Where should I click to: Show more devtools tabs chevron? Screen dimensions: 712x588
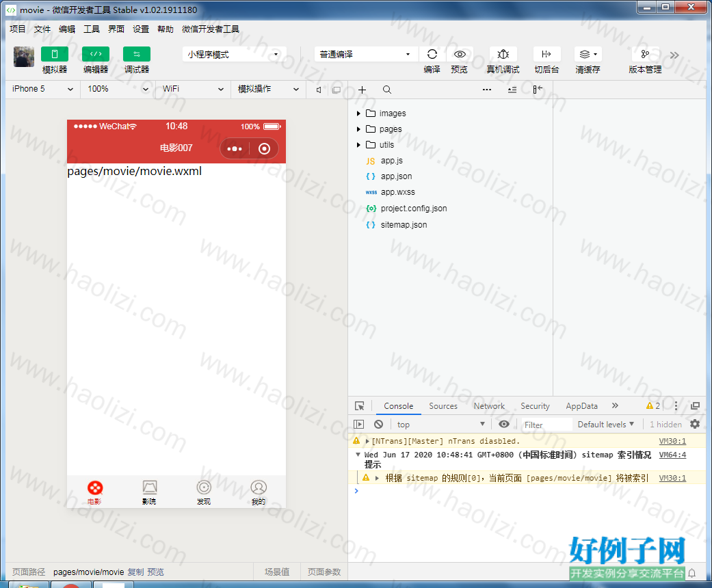tap(615, 405)
